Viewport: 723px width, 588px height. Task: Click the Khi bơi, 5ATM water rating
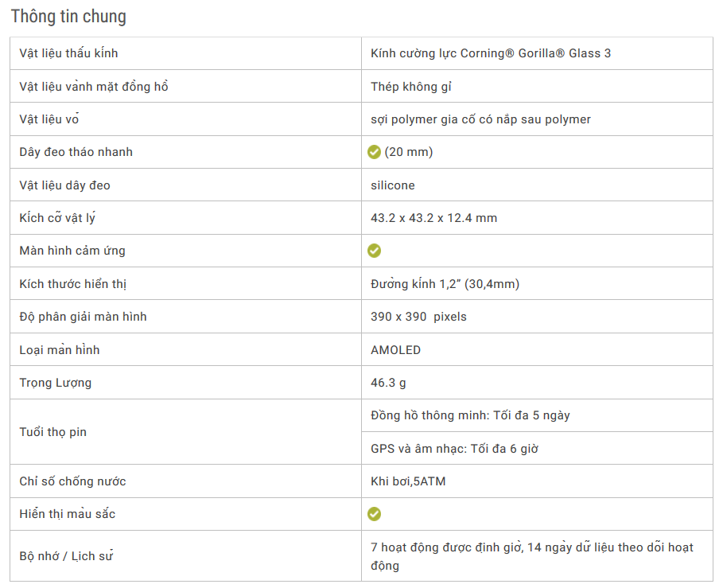point(408,481)
